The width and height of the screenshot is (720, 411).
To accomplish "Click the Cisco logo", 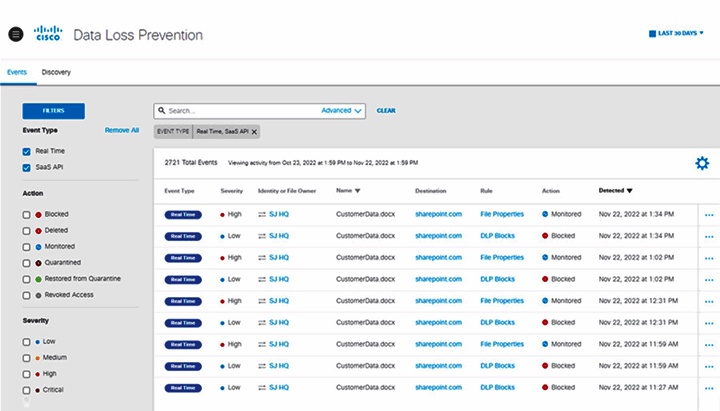I will click(x=49, y=34).
